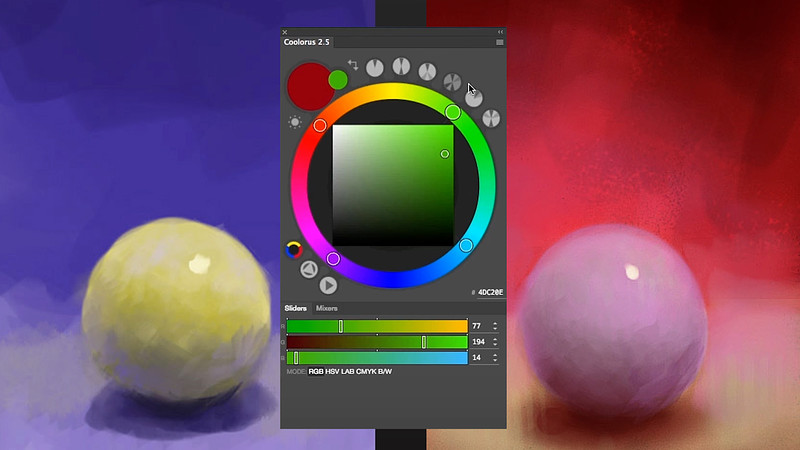
Task: Click the stepper beside red value 77
Action: (494, 326)
